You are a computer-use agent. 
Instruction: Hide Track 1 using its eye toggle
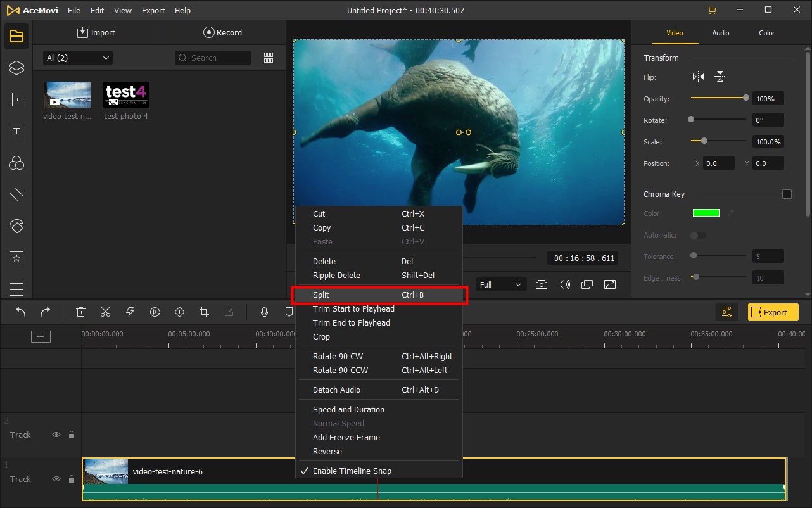click(x=56, y=479)
